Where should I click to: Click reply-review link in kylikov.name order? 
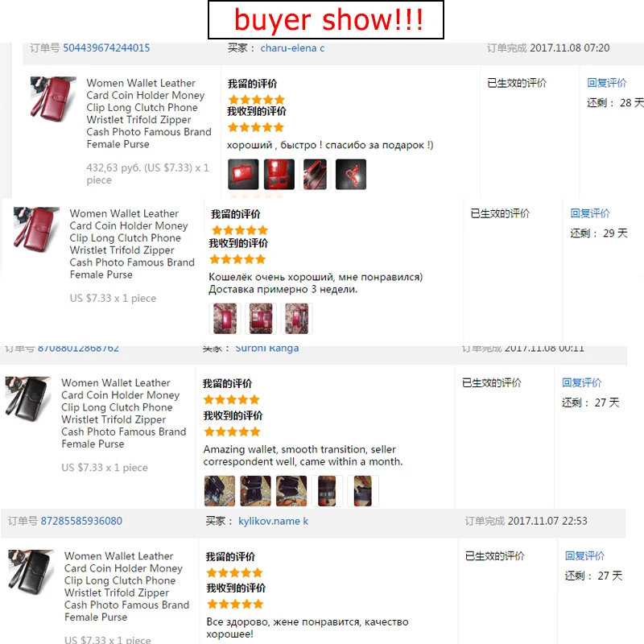584,555
